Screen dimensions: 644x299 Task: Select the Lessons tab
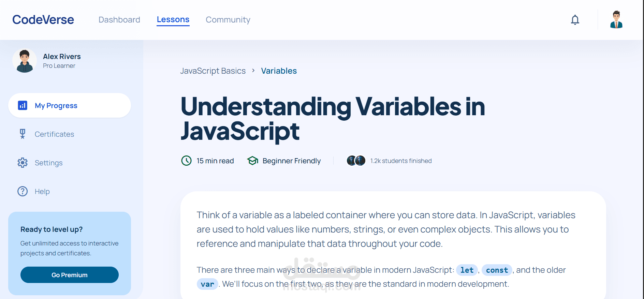click(x=173, y=20)
